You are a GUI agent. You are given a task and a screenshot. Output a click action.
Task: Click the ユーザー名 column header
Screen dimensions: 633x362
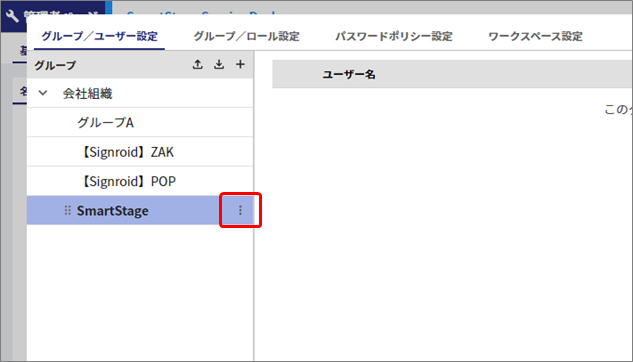349,74
